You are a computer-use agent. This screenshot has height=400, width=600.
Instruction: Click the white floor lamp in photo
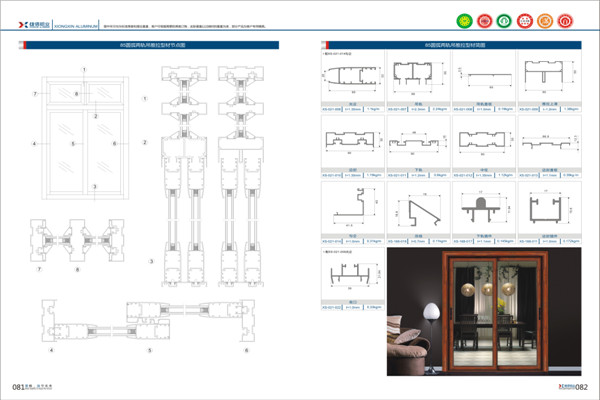(x=432, y=337)
